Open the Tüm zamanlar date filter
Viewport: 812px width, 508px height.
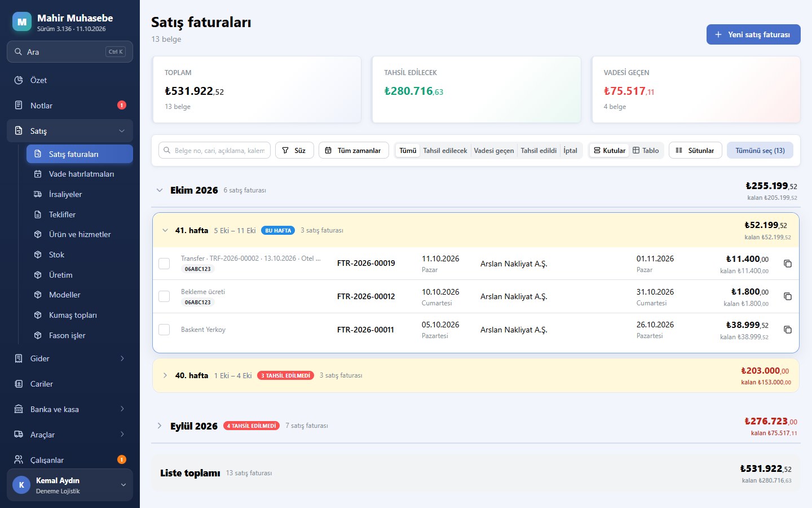click(354, 151)
